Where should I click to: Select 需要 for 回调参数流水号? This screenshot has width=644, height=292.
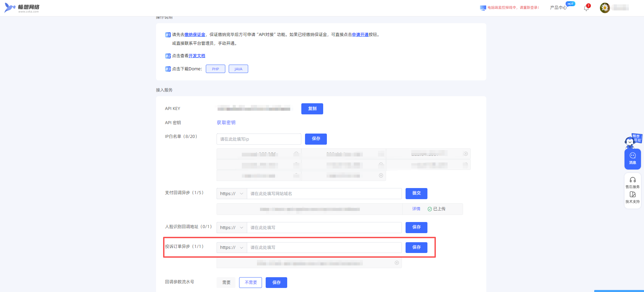pyautogui.click(x=226, y=283)
